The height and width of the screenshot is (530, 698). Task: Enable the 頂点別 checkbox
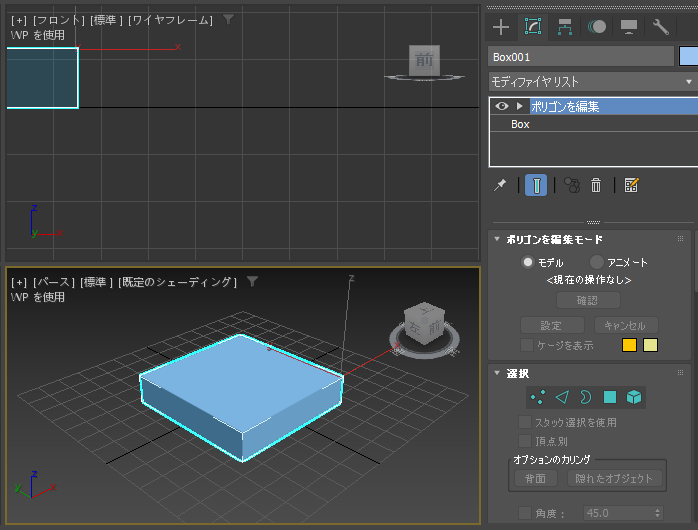click(525, 441)
